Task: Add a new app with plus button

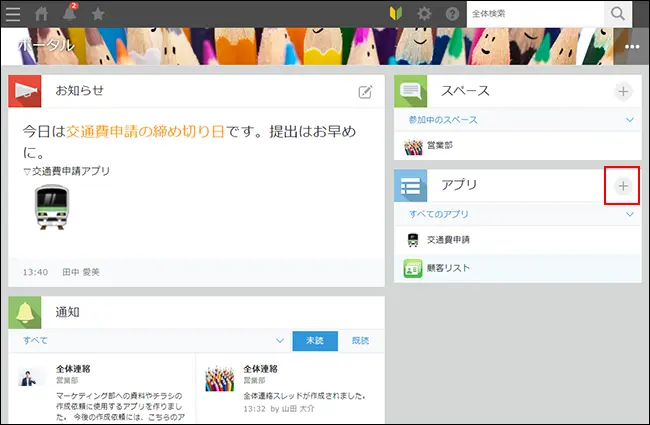Action: 622,186
